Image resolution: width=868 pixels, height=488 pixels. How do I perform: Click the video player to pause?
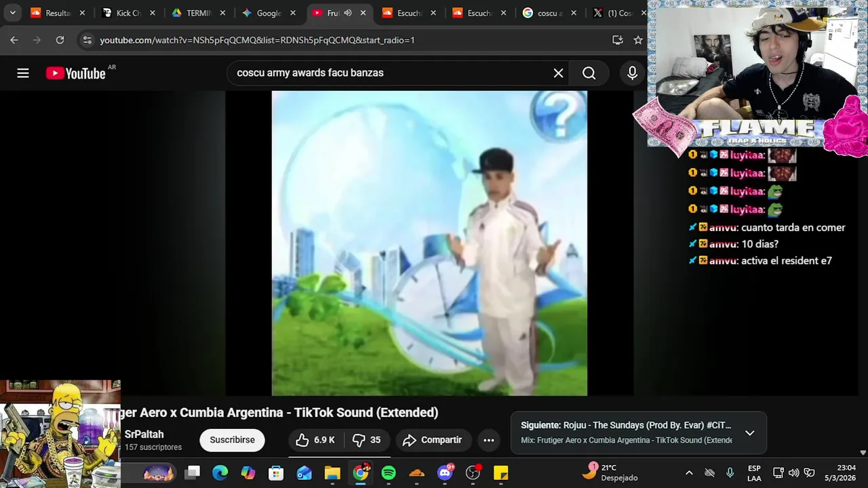[x=429, y=243]
